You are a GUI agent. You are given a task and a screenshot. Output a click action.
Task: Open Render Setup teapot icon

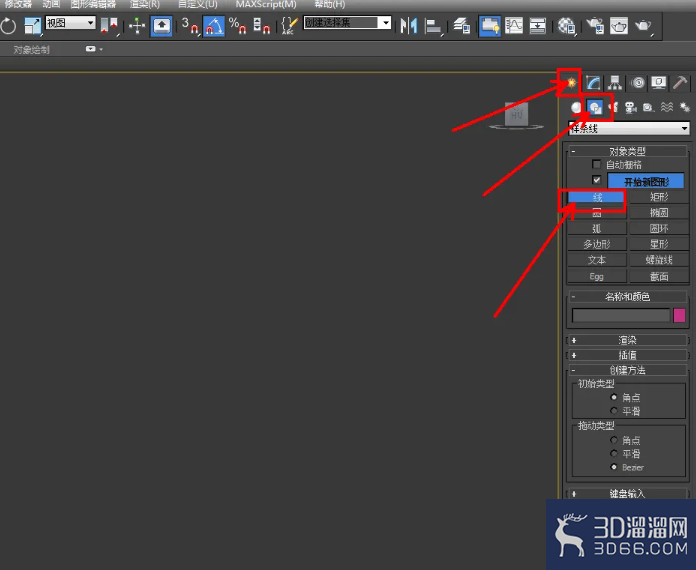click(595, 26)
